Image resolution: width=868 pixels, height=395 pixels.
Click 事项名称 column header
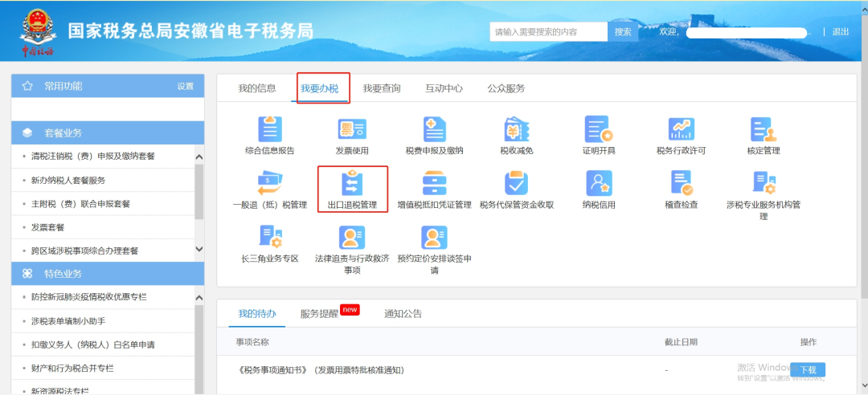(x=252, y=342)
